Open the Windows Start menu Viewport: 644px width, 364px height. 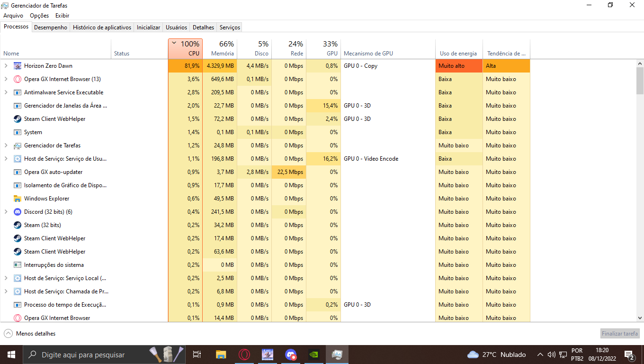coord(11,355)
